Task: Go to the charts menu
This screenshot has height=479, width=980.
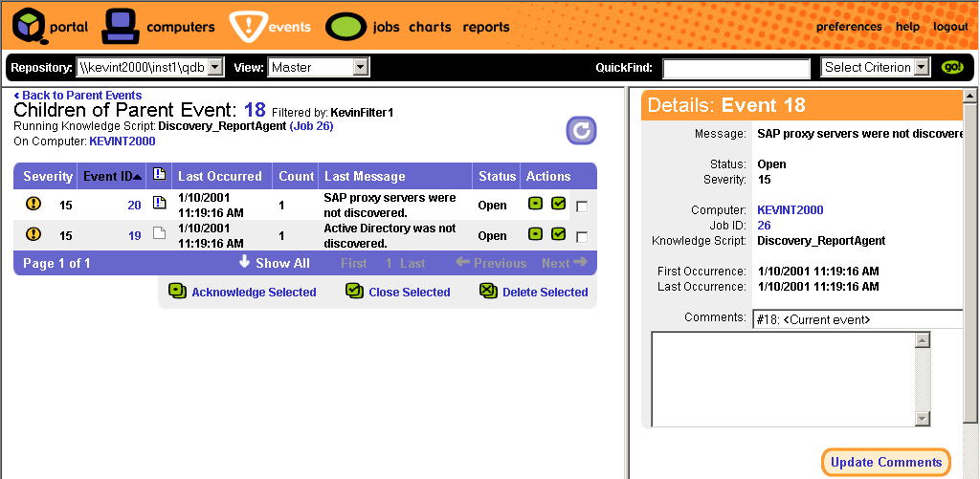Action: point(430,28)
